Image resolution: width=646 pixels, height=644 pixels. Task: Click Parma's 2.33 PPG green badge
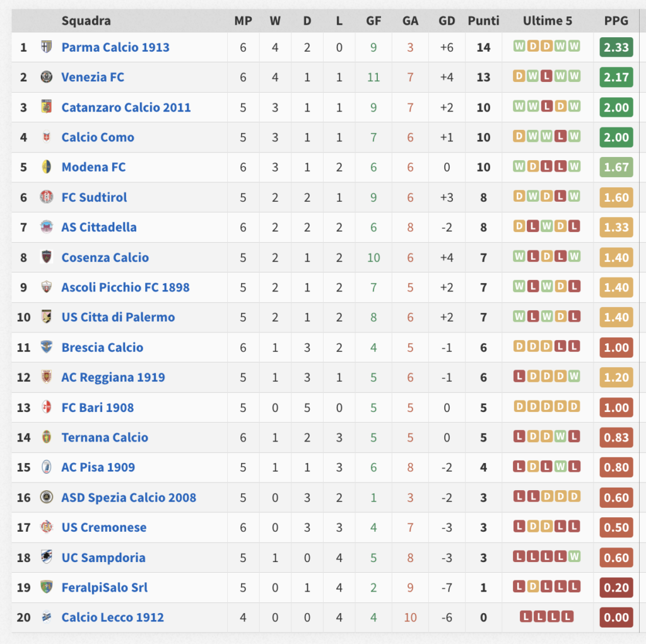(616, 47)
